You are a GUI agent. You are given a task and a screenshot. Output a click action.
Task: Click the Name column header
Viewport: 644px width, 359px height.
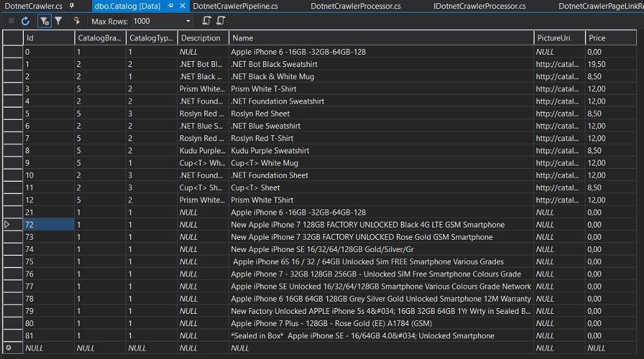pyautogui.click(x=381, y=38)
